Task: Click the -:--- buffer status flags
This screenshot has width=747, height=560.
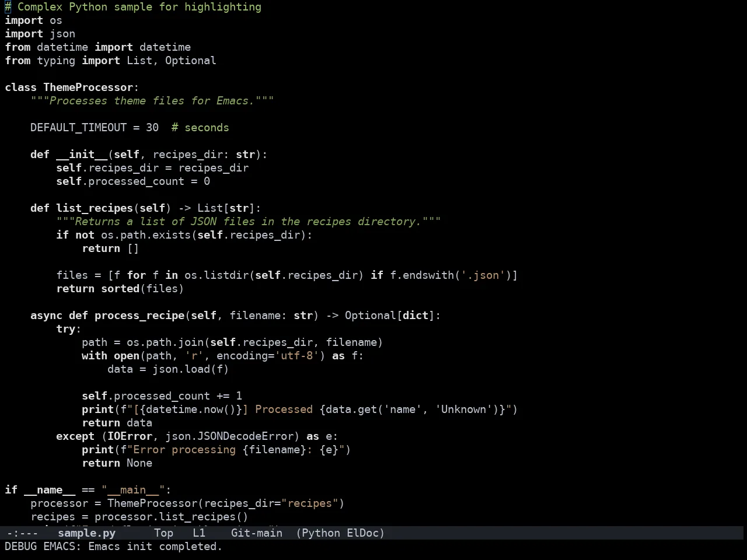Action: [x=22, y=533]
